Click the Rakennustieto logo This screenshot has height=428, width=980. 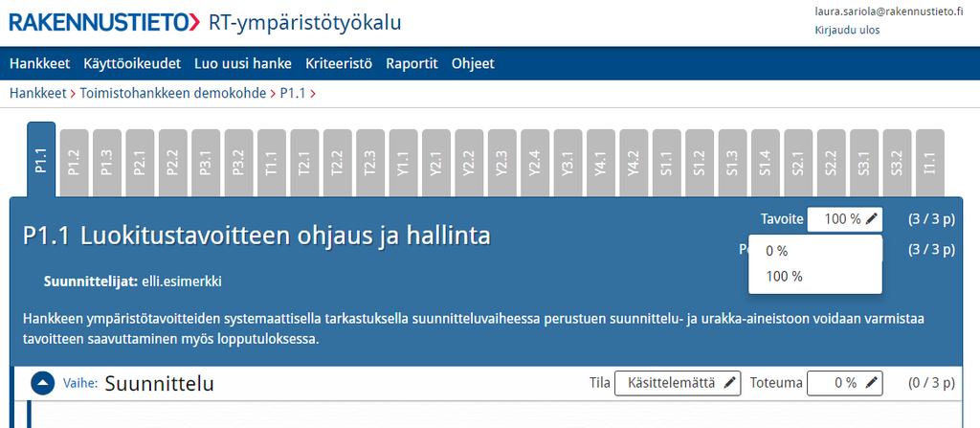tap(105, 22)
